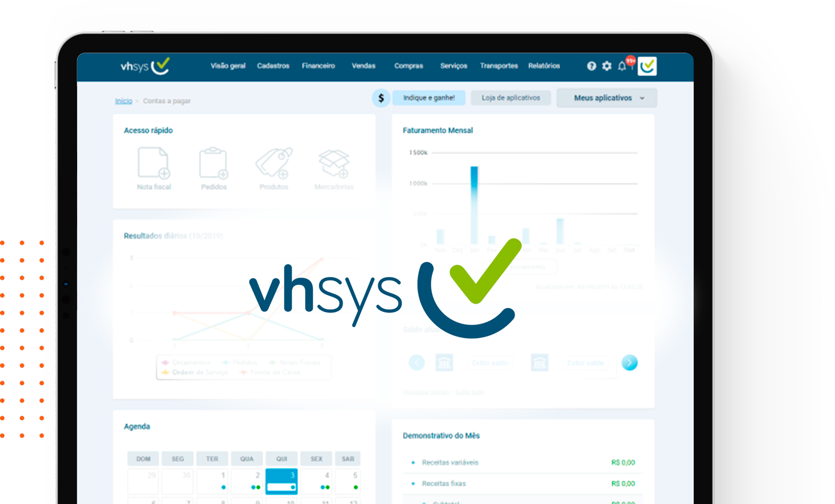Open the Transportes menu

click(x=499, y=66)
